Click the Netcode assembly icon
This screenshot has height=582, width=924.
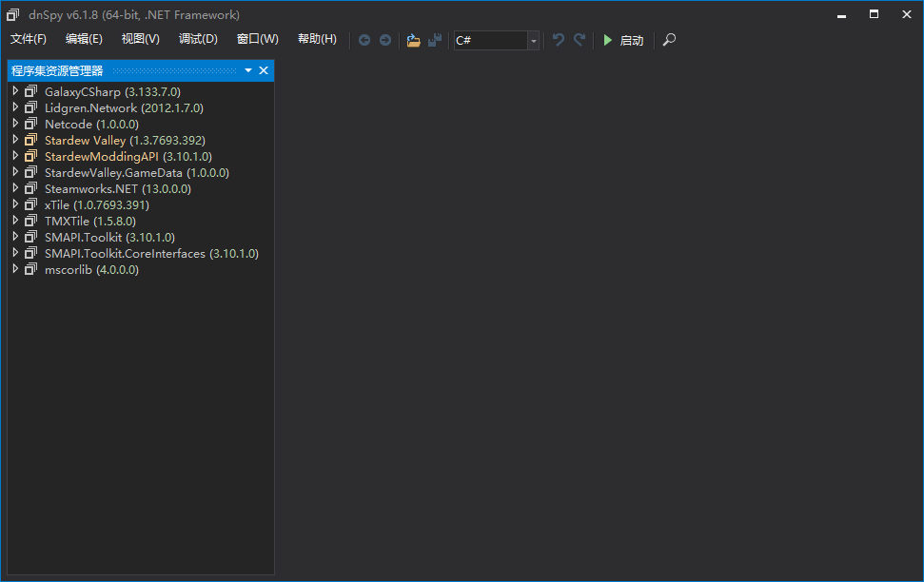[30, 124]
